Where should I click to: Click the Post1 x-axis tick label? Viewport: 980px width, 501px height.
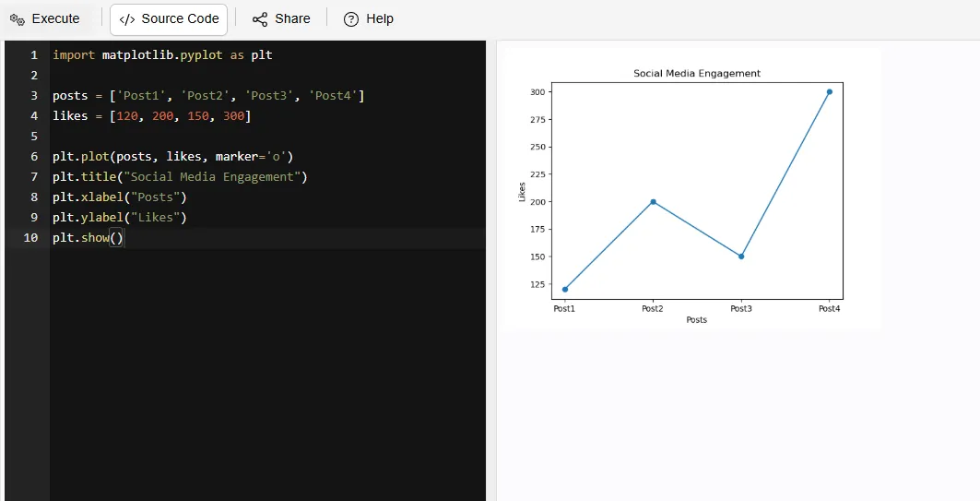[564, 308]
